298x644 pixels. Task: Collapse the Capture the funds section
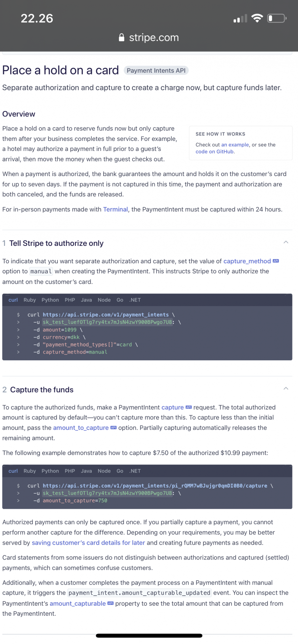(286, 388)
